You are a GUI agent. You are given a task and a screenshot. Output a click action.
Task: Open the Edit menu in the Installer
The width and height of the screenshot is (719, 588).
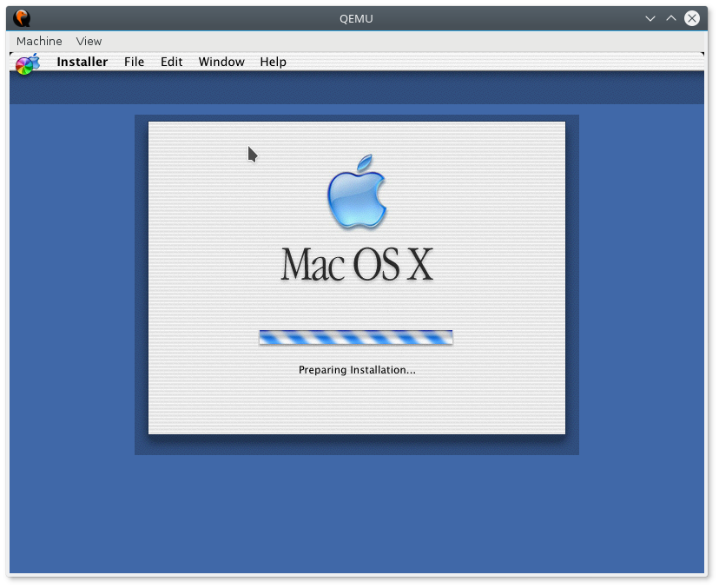click(171, 62)
